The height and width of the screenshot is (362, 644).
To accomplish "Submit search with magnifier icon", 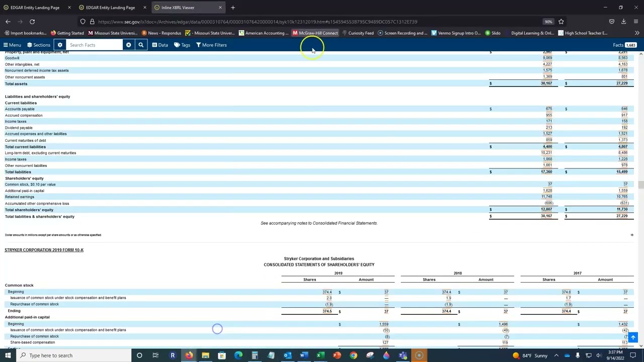I will pyautogui.click(x=141, y=45).
